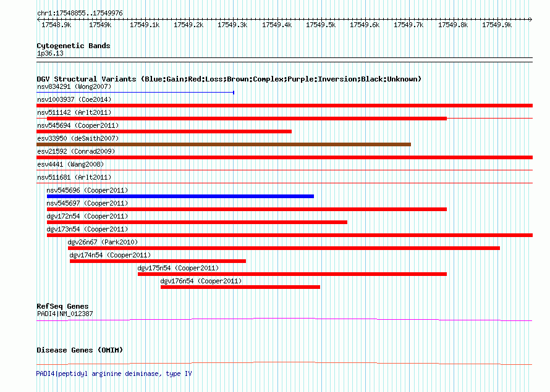The height and width of the screenshot is (392, 550).
Task: Click the red bar for dgv172n54
Action: coord(197,222)
